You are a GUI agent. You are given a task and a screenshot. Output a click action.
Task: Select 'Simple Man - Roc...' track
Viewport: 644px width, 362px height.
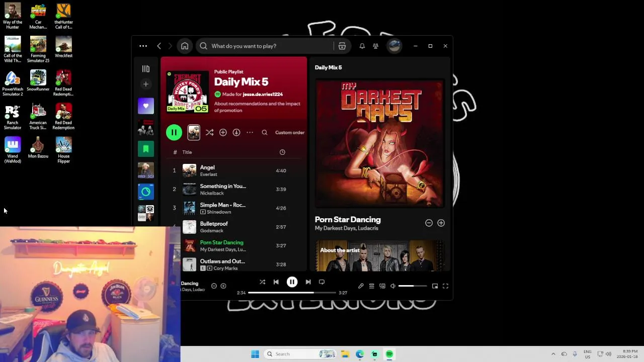[x=234, y=208]
